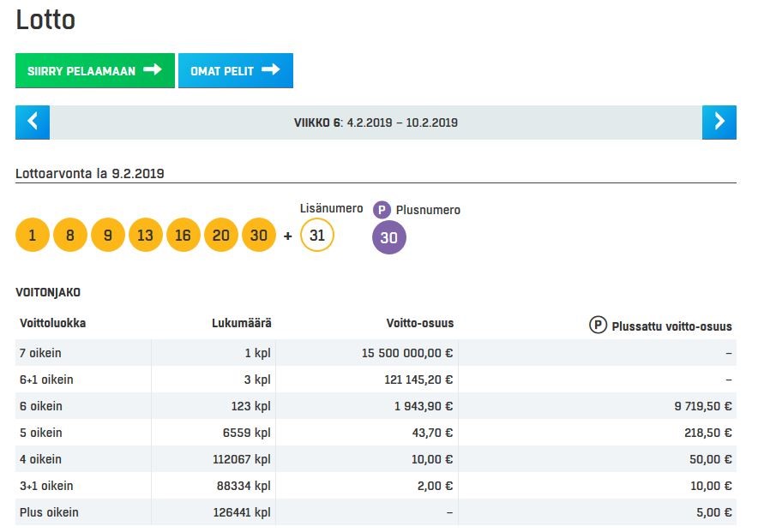Click the Viikko 6 date range bar
The height and width of the screenshot is (532, 758).
point(376,123)
